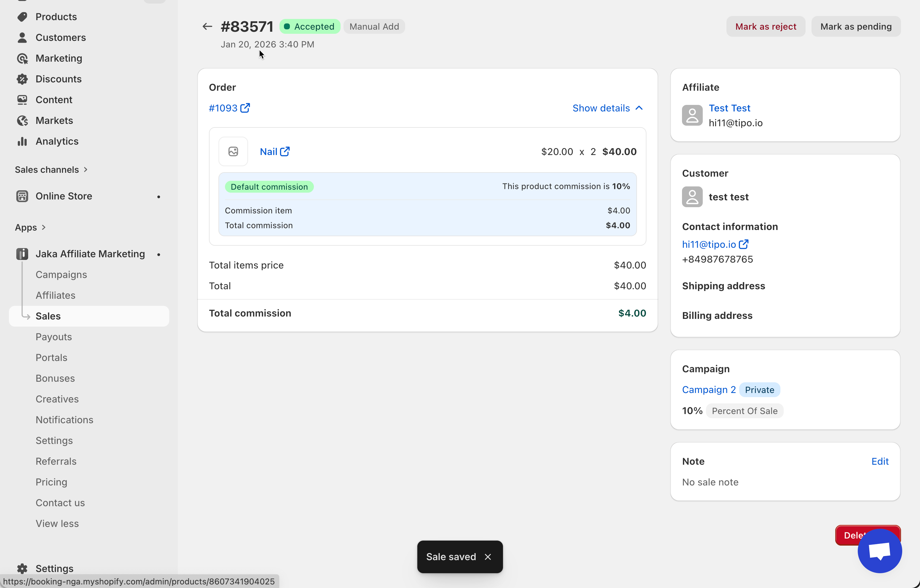
Task: Click the Nail product image placeholder
Action: (x=233, y=152)
